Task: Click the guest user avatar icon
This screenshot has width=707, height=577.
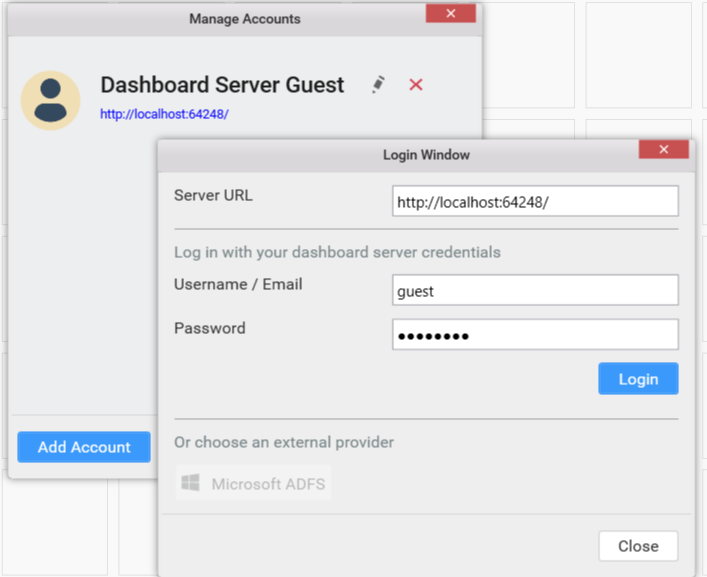Action: pyautogui.click(x=50, y=100)
